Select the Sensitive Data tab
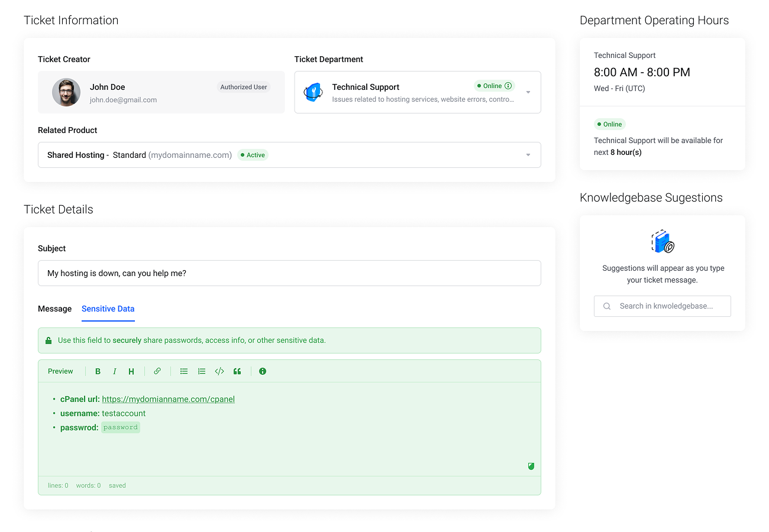 click(x=108, y=309)
